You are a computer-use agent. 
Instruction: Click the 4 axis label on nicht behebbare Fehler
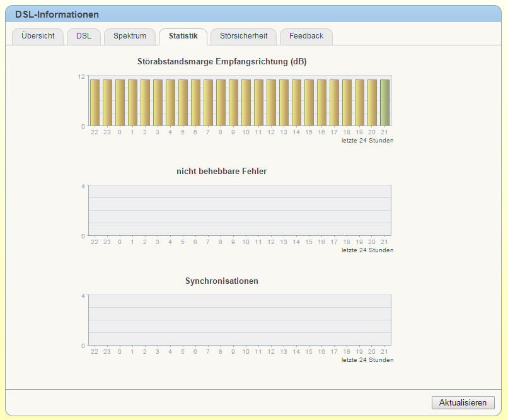tap(83, 186)
